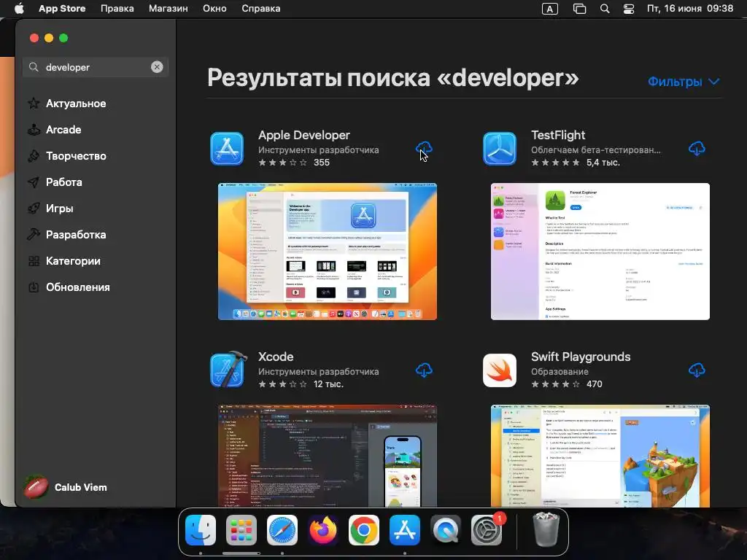Open the Trash in the Dock

point(546,529)
